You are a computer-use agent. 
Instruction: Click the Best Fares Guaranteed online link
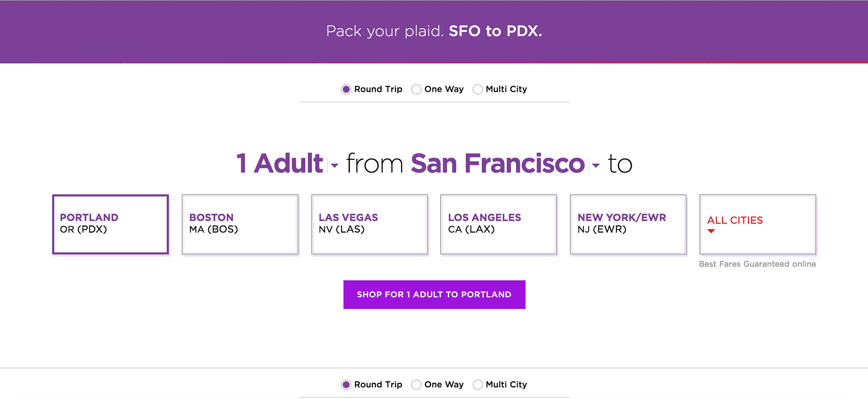point(757,264)
